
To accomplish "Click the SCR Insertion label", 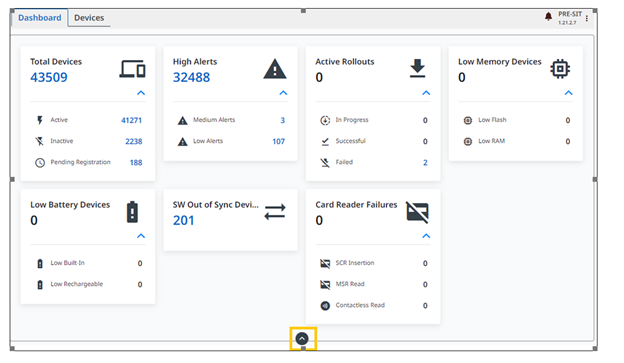I will [355, 263].
